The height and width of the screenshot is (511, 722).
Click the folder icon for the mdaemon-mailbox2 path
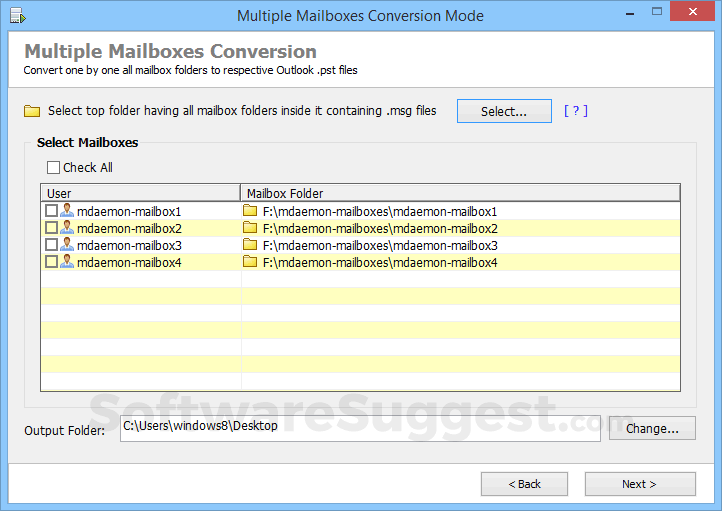tap(250, 228)
